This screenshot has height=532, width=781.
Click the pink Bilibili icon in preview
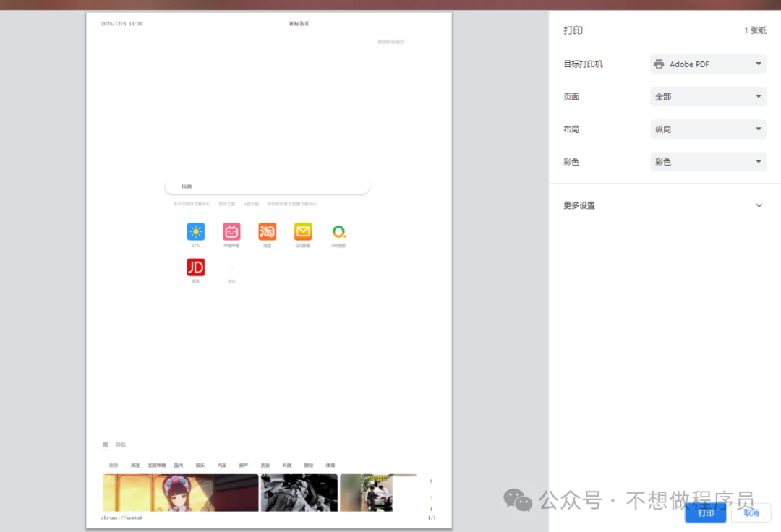(x=231, y=231)
